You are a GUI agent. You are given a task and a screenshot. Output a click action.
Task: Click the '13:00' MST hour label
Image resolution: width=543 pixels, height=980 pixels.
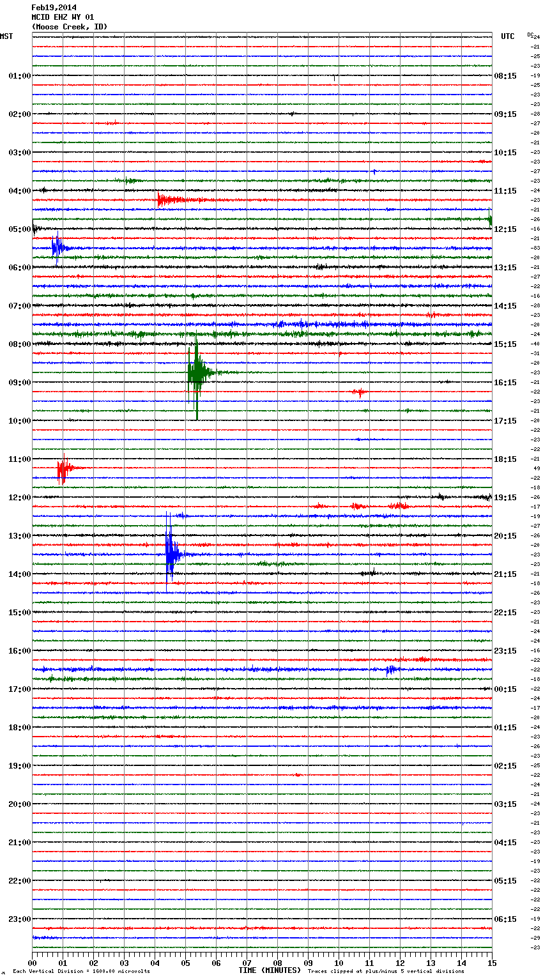[x=20, y=536]
